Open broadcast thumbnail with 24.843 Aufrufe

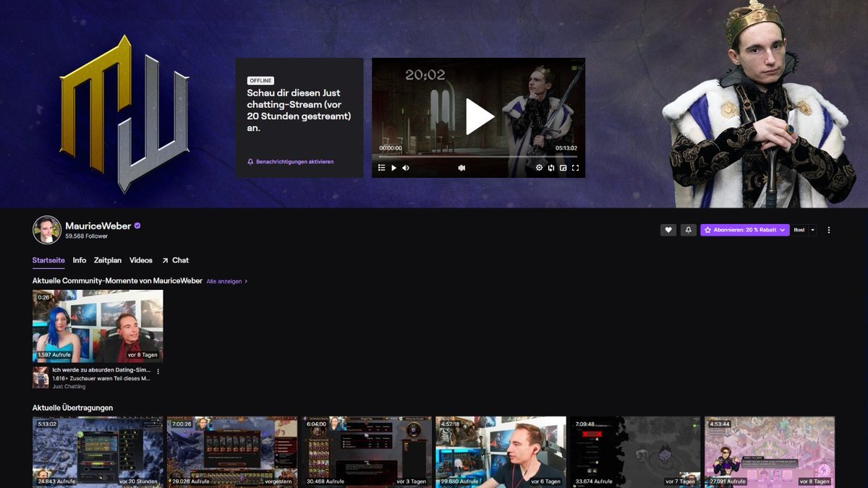click(98, 451)
